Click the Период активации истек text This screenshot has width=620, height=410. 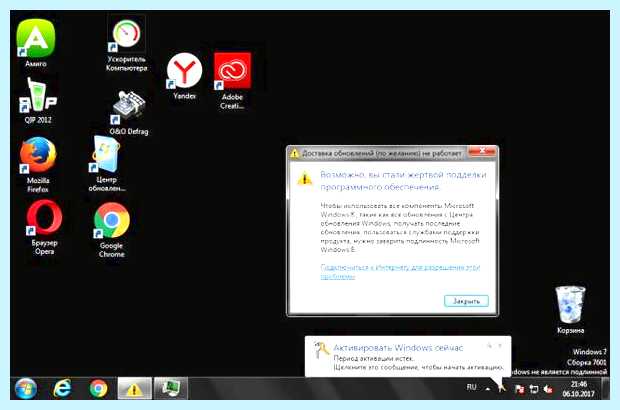coord(374,358)
